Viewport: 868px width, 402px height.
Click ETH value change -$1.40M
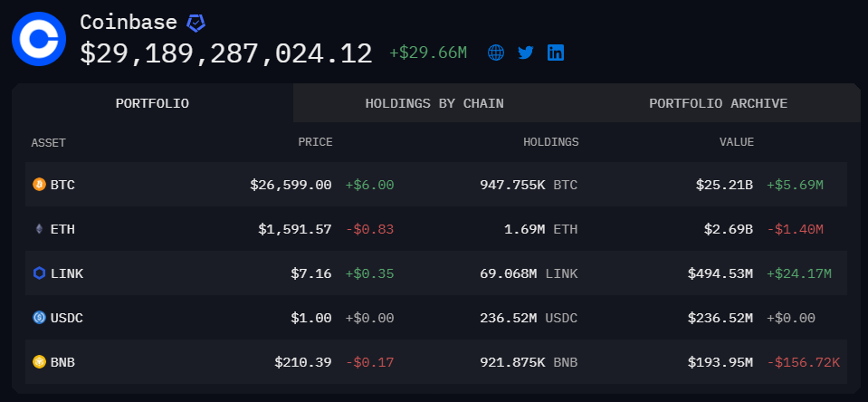(x=795, y=229)
